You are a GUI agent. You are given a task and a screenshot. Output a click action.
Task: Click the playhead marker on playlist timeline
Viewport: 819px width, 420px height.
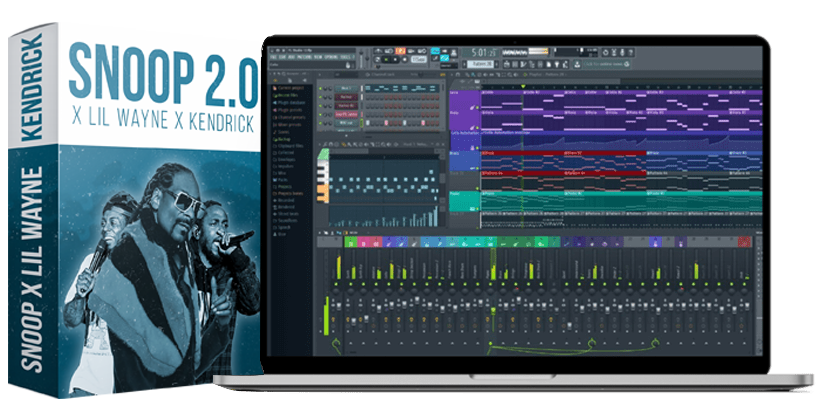click(x=523, y=85)
